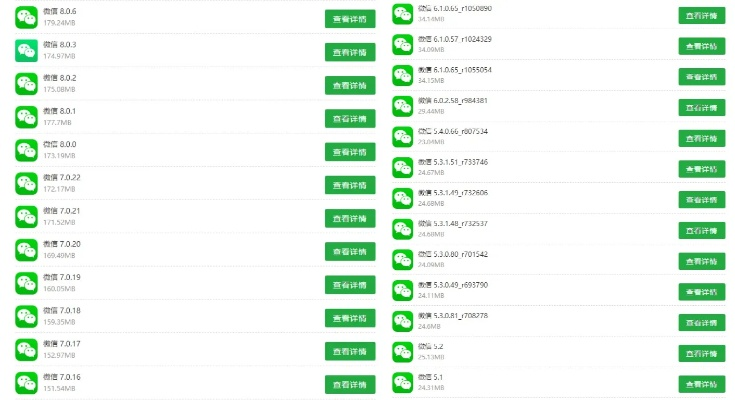Click the 微信 5.3.0.49_r693790 version title
Image resolution: width=735 pixels, height=400 pixels.
(453, 285)
